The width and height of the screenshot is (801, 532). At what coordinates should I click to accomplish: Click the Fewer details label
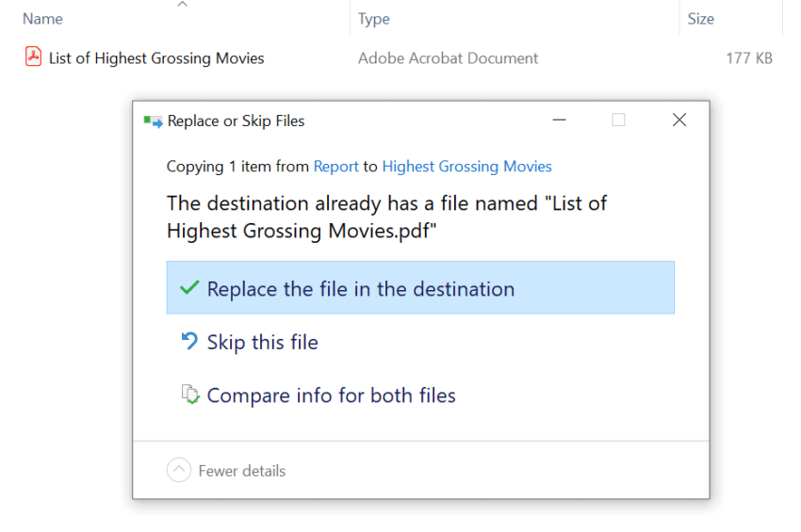pos(241,471)
